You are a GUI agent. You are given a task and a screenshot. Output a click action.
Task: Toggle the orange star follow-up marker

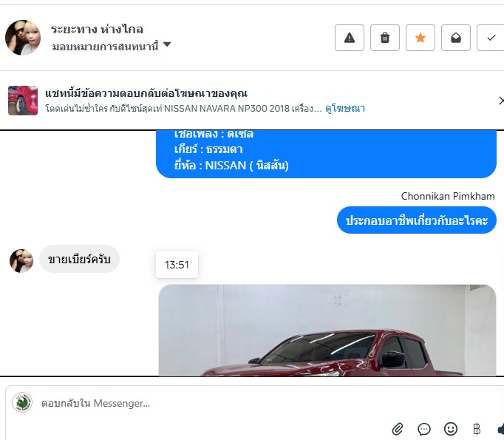(x=420, y=38)
